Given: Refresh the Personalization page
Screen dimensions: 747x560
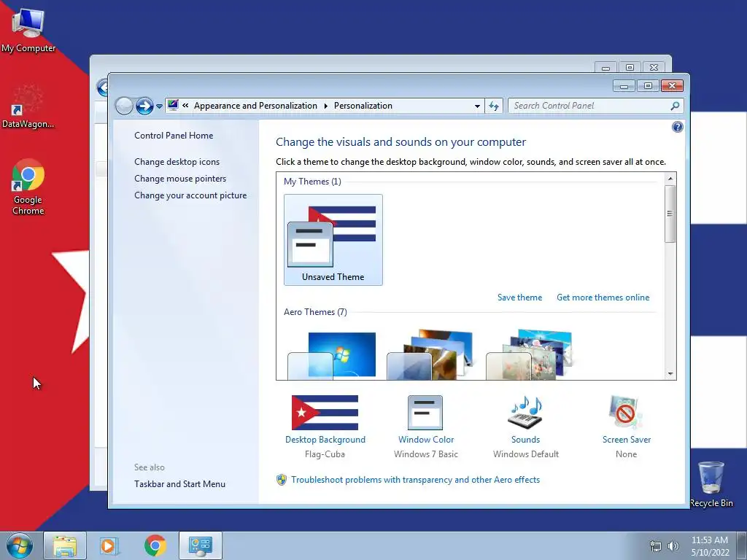Looking at the screenshot, I should point(494,106).
